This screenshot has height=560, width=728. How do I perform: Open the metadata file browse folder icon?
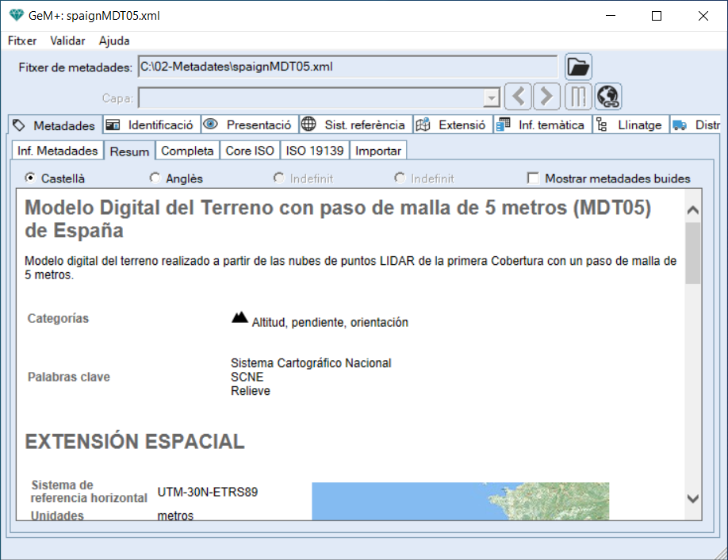(x=578, y=67)
